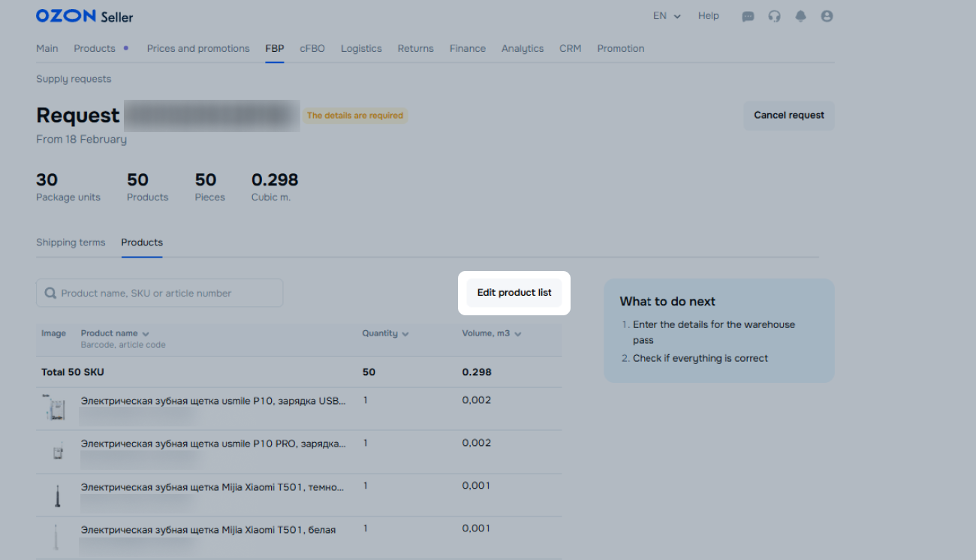Open the notifications bell
976x560 pixels.
(x=800, y=17)
